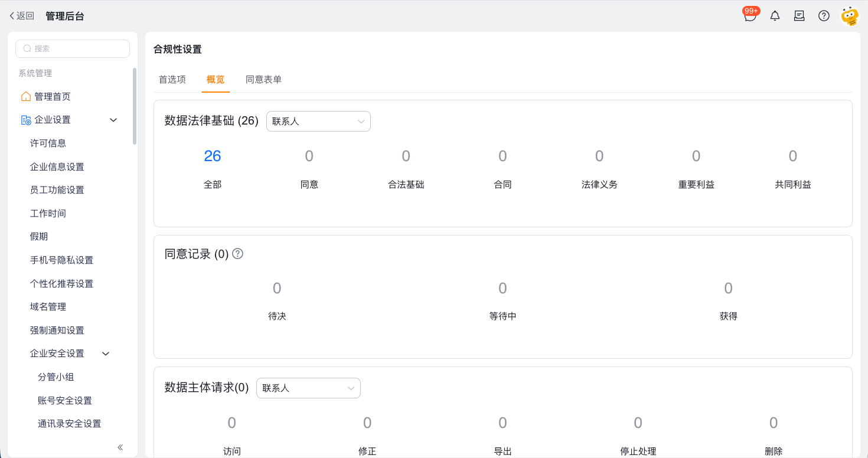This screenshot has width=868, height=458.
Task: Open 分管小组 submenu item
Action: (56, 377)
